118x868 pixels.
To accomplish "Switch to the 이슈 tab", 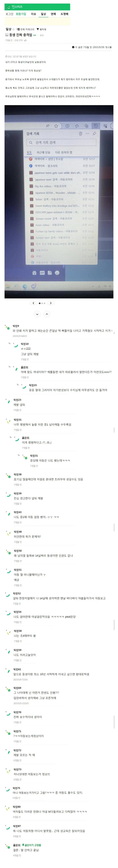I will coord(33,14).
